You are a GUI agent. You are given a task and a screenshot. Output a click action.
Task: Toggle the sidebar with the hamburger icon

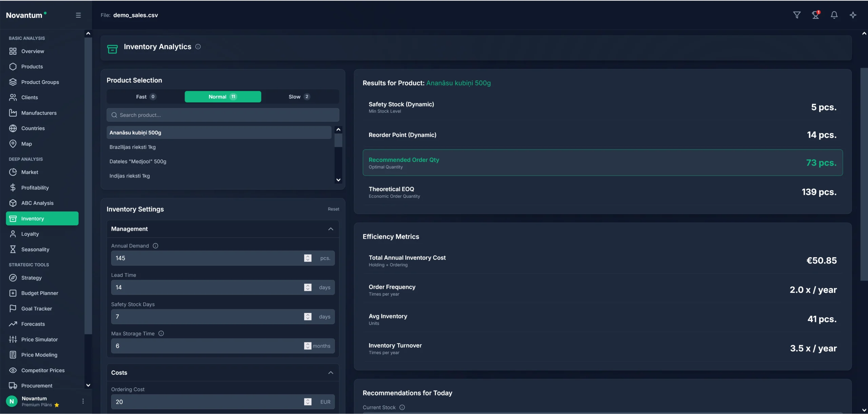(78, 15)
